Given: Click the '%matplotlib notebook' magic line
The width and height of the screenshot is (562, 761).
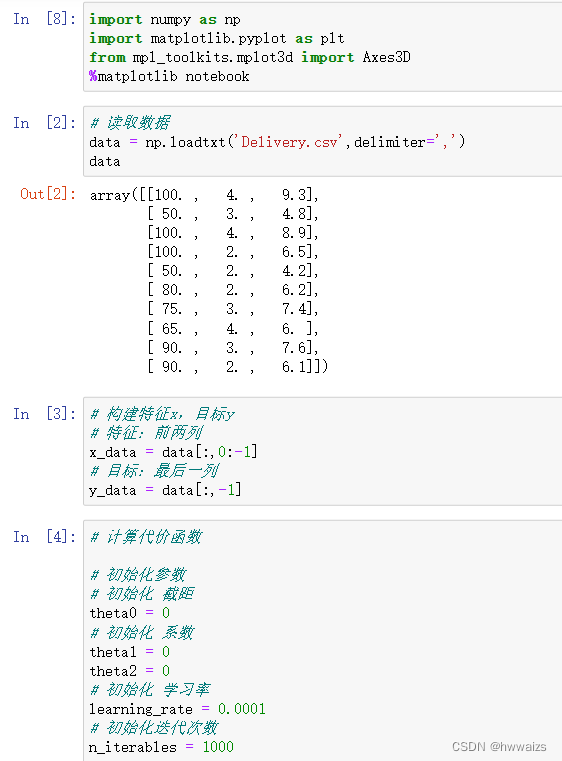Looking at the screenshot, I should pyautogui.click(x=169, y=76).
